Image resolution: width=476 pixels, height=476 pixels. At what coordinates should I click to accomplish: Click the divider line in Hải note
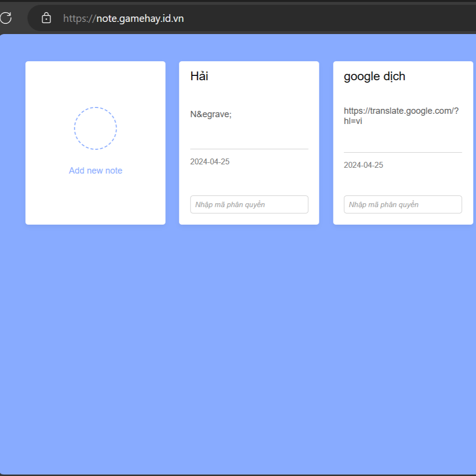pyautogui.click(x=249, y=149)
